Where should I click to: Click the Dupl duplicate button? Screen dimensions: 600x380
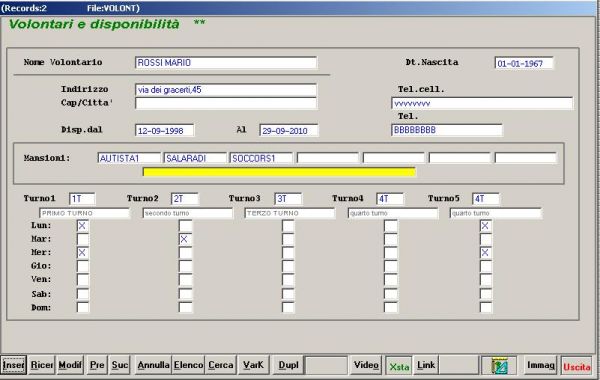[288, 365]
